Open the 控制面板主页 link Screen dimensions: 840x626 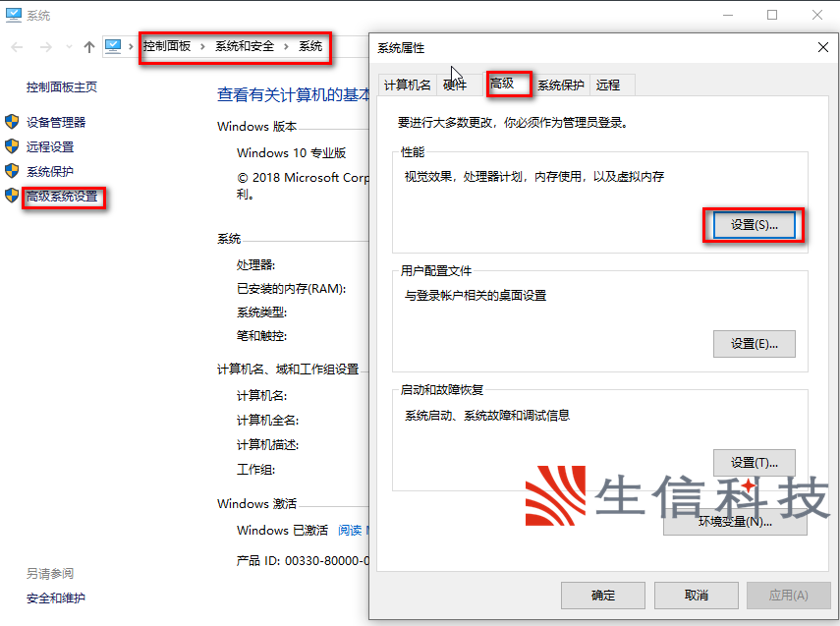click(62, 86)
